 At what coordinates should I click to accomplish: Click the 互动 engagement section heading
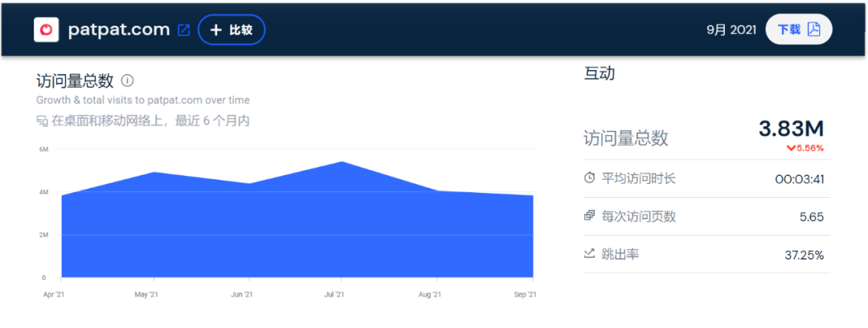[x=599, y=74]
